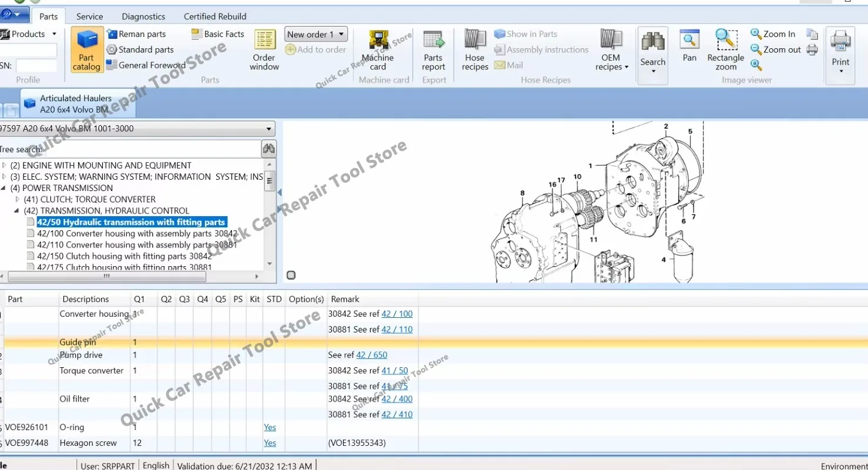868x470 pixels.
Task: Open the Products dropdown
Action: pyautogui.click(x=29, y=34)
